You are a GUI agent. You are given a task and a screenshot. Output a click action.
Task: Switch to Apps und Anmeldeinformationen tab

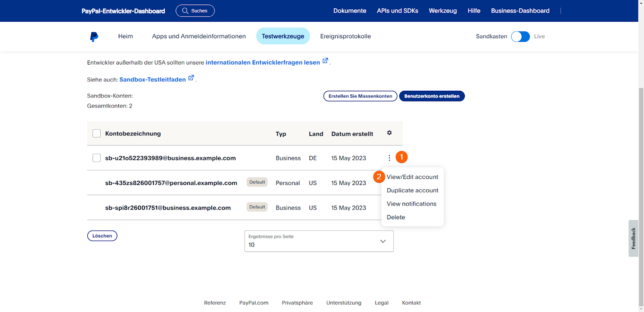[199, 36]
